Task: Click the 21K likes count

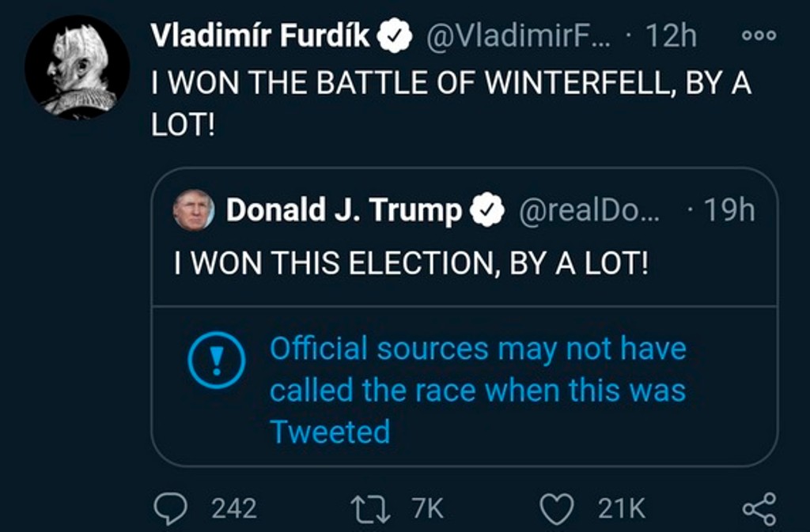Action: point(621,509)
